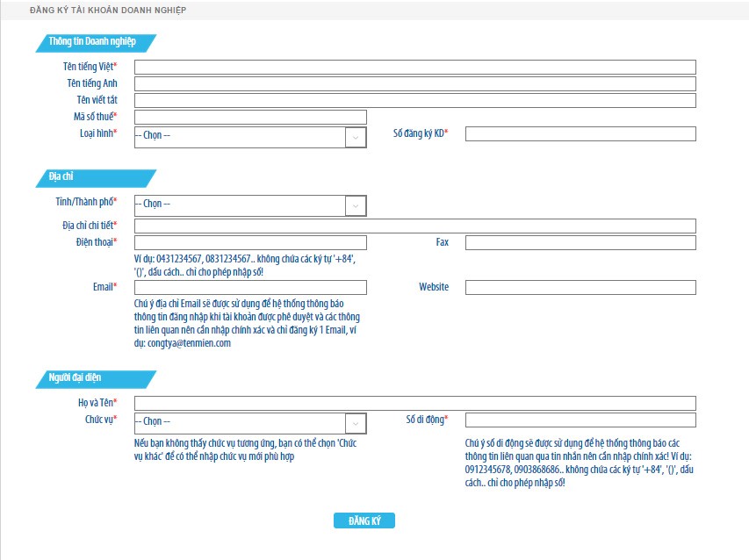Select the Email input field
This screenshot has height=560, width=749.
click(x=250, y=287)
